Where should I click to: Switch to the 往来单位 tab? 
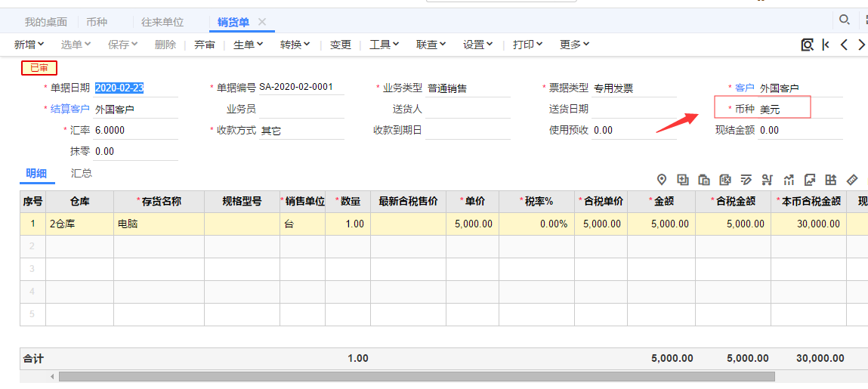coord(162,22)
